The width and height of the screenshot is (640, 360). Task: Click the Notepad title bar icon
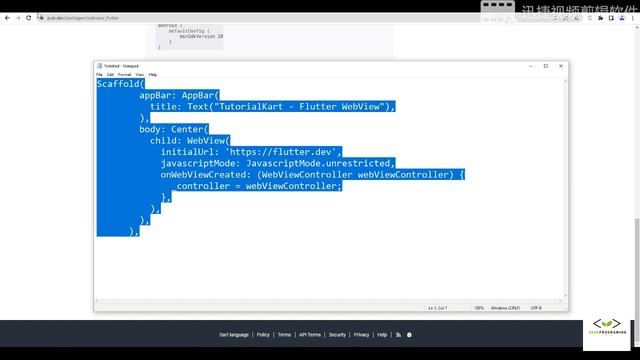click(x=99, y=66)
